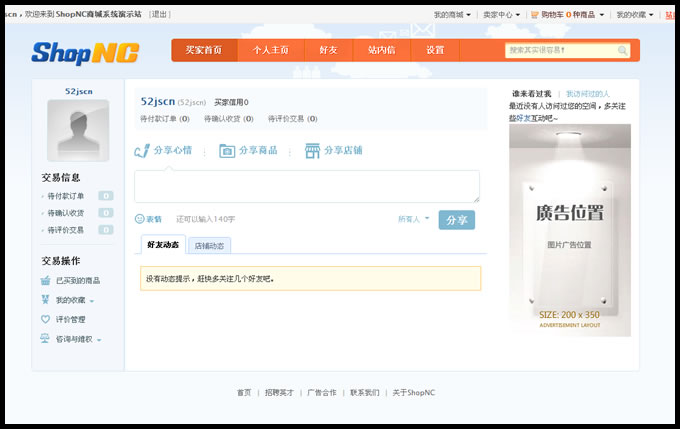Screen dimensions: 680x429
Task: Click the 好友 link in visitor notice
Action: (x=524, y=118)
